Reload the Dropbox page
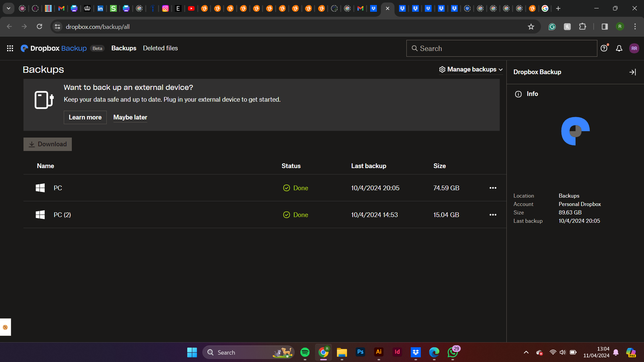This screenshot has width=644, height=362. (39, 27)
